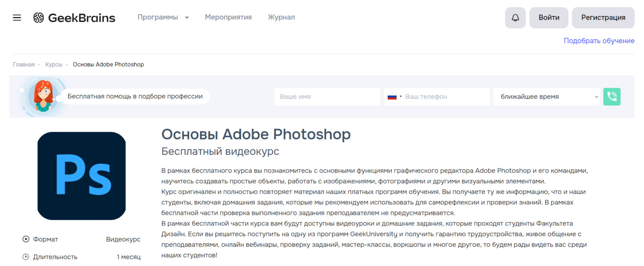The height and width of the screenshot is (266, 644).
Task: Click the GeekBrains logo
Action: (x=74, y=18)
